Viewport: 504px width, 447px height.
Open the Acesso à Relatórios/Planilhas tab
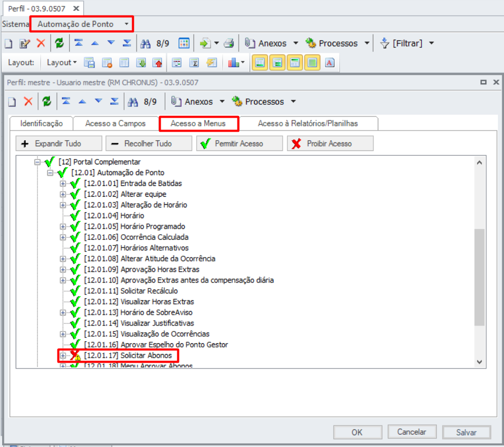tap(308, 124)
